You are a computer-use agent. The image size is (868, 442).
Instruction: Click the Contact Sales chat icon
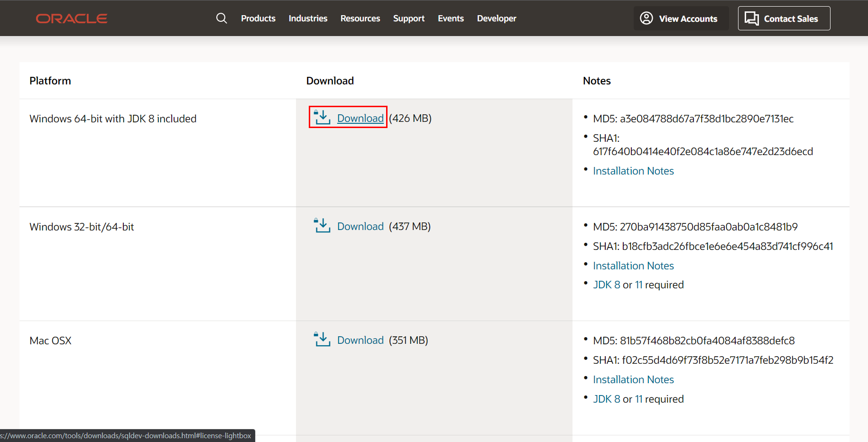tap(752, 18)
